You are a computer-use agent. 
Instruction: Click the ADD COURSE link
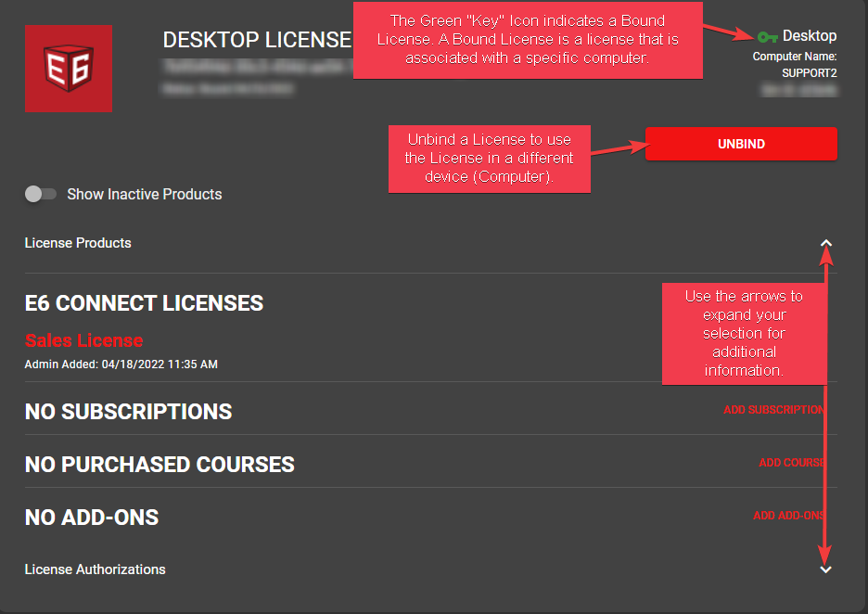tap(792, 462)
